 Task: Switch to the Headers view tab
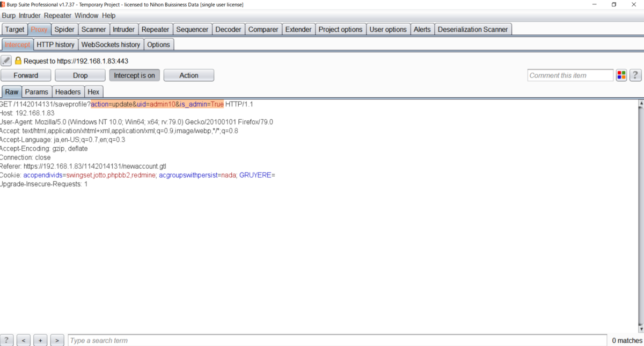pyautogui.click(x=68, y=92)
